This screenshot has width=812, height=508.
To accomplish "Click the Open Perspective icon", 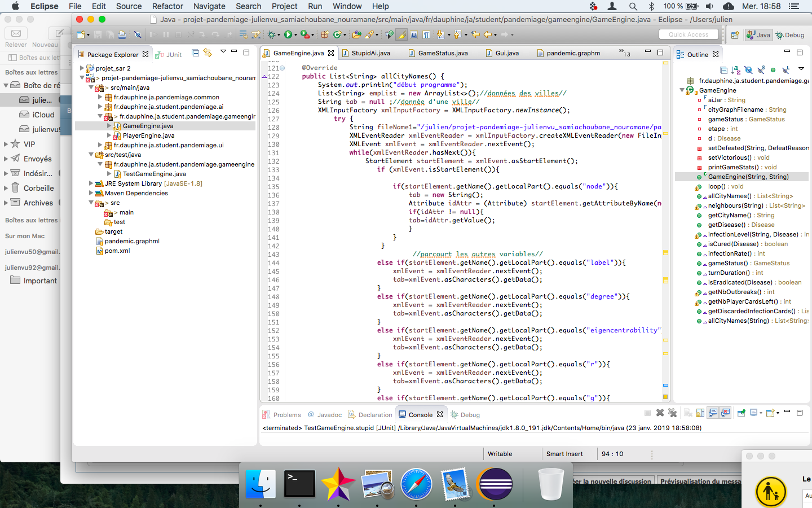I will (735, 35).
